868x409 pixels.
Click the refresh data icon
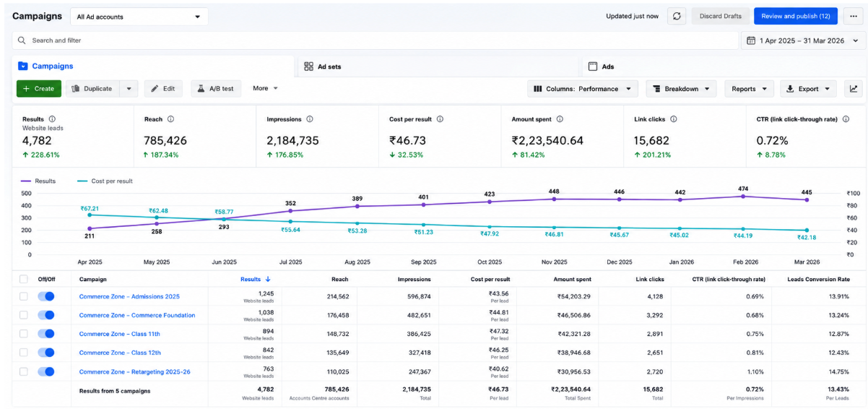click(677, 16)
